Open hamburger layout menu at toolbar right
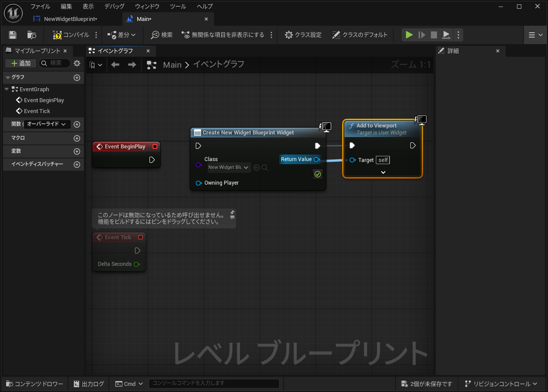The width and height of the screenshot is (548, 392). coord(536,35)
